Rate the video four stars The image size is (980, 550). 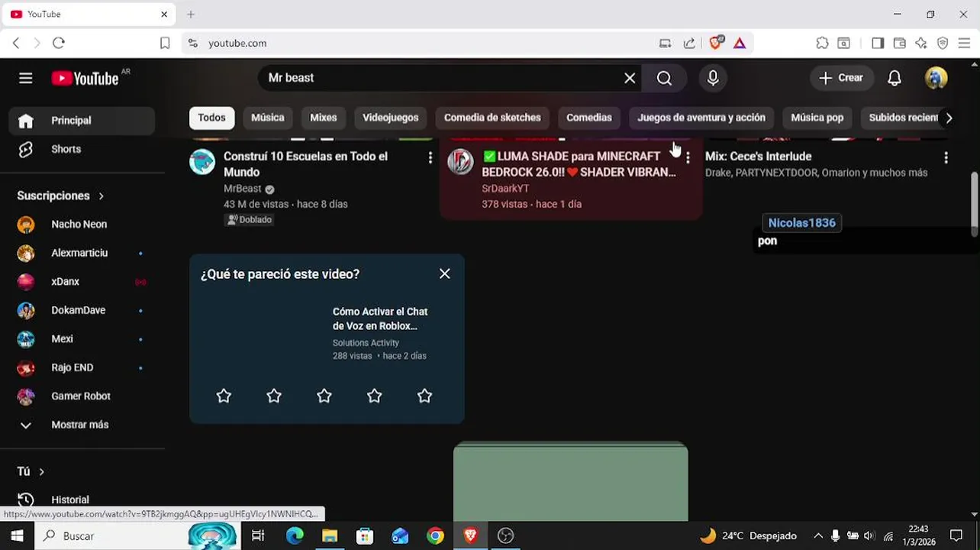pos(375,396)
